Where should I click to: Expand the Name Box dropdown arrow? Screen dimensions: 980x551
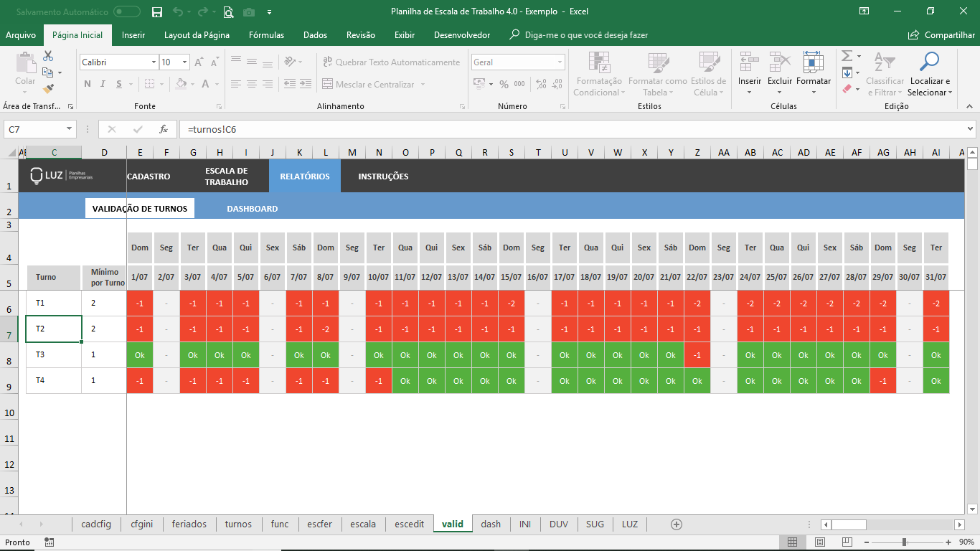pos(70,129)
